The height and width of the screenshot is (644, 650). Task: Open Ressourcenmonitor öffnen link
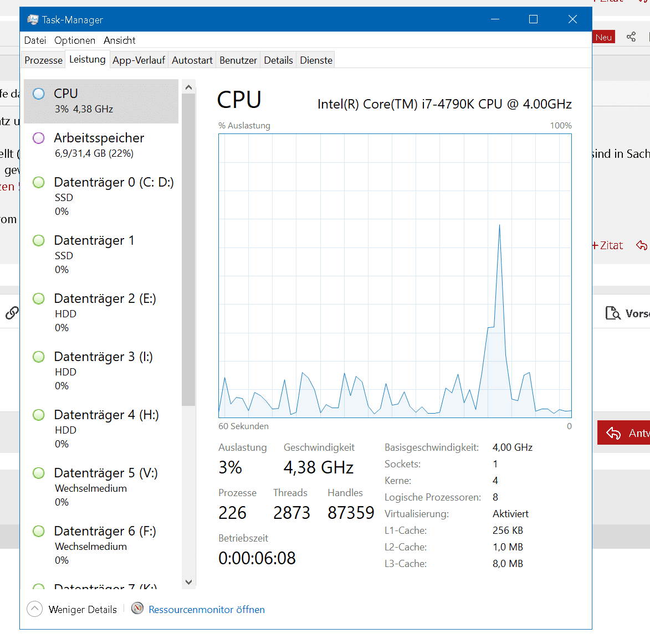click(207, 610)
